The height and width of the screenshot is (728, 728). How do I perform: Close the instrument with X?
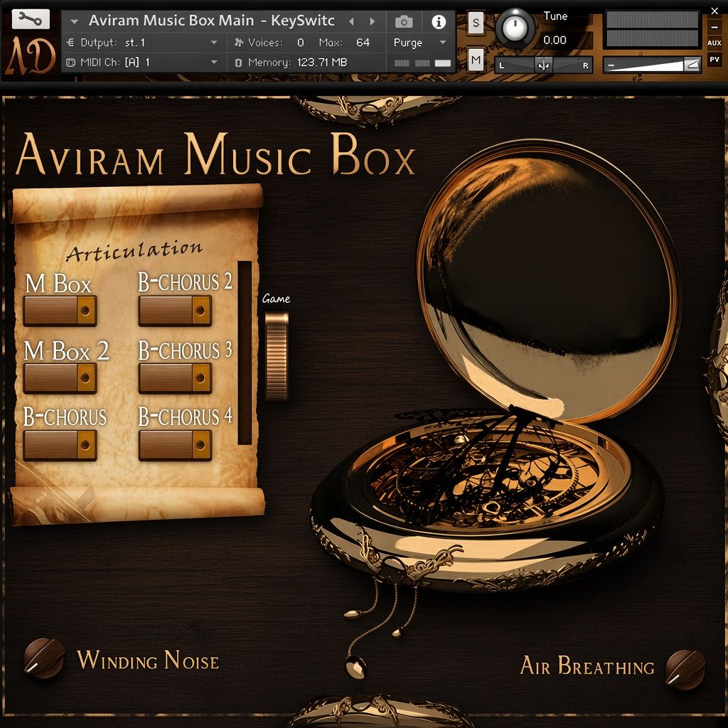(714, 11)
